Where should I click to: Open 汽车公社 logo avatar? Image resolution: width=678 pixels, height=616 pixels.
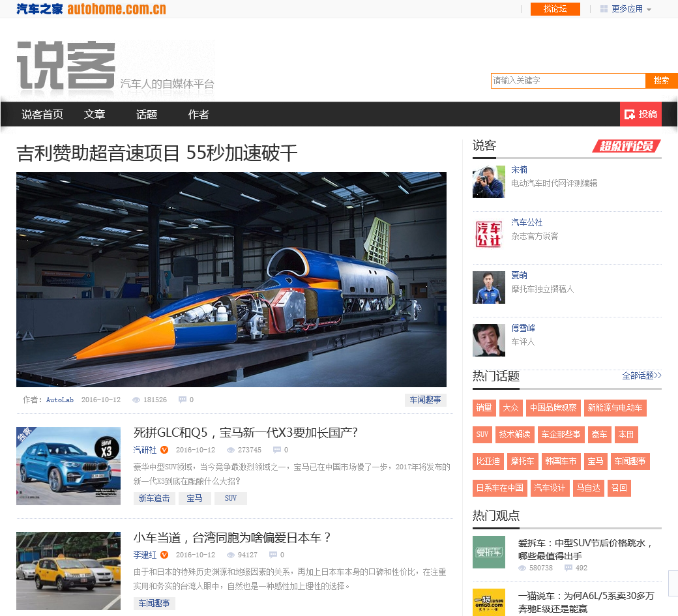coord(488,235)
